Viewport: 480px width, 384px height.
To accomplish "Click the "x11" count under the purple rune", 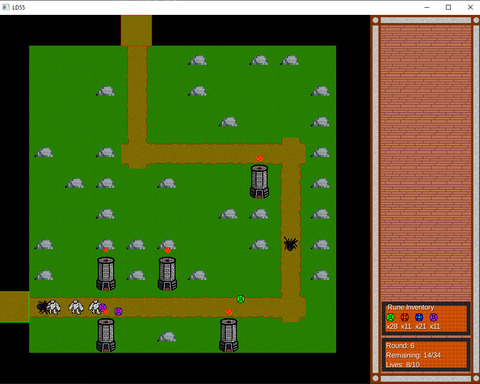I will [435, 326].
